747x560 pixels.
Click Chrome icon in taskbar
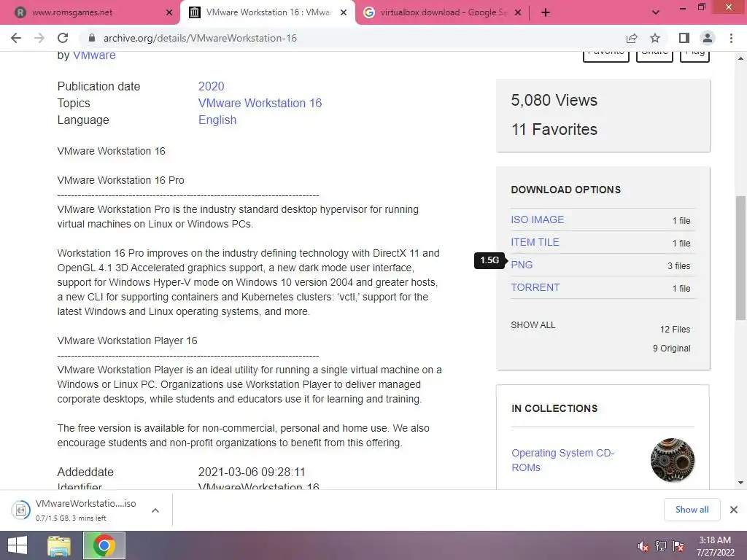[104, 545]
